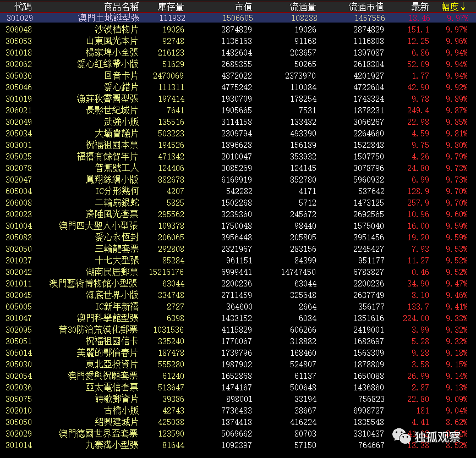Image resolution: width=476 pixels, height=458 pixels.
Task: Select the row 澳門土地誕型張
Action: click(x=238, y=18)
